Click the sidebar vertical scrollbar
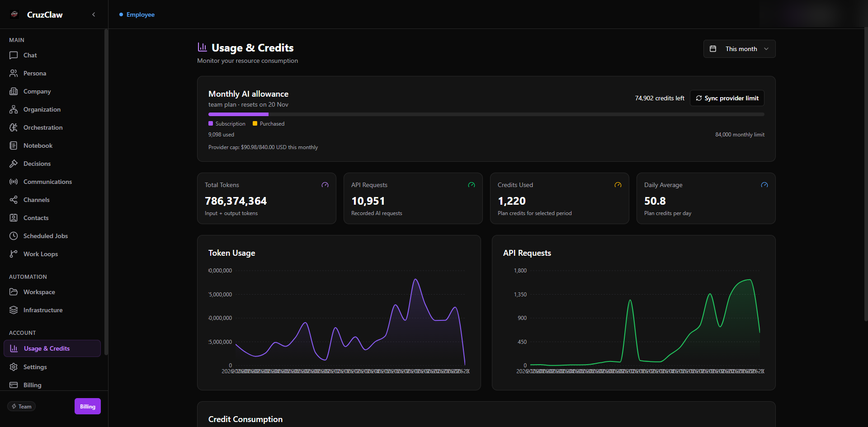The height and width of the screenshot is (427, 868). (106, 192)
